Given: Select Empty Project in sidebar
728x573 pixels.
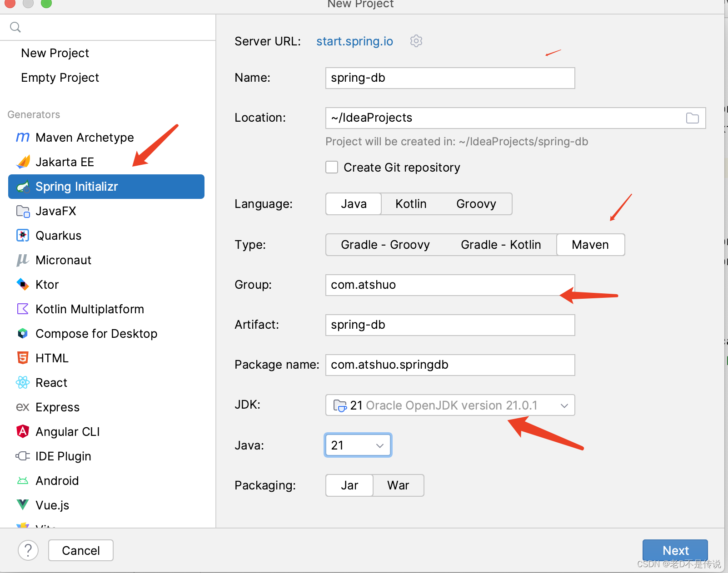Looking at the screenshot, I should 60,78.
